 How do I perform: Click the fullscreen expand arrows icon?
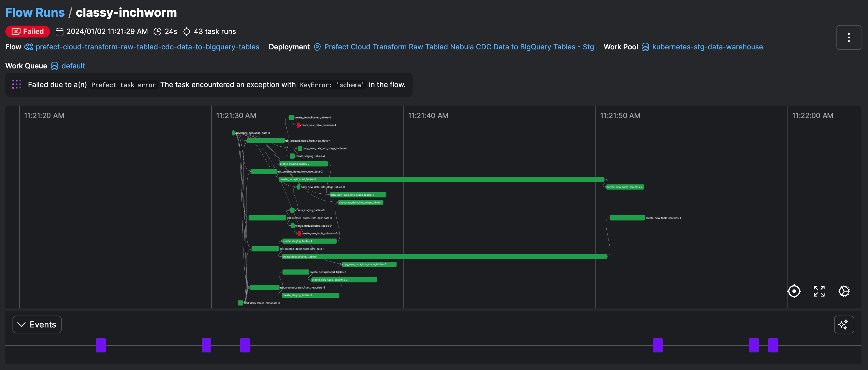click(819, 291)
